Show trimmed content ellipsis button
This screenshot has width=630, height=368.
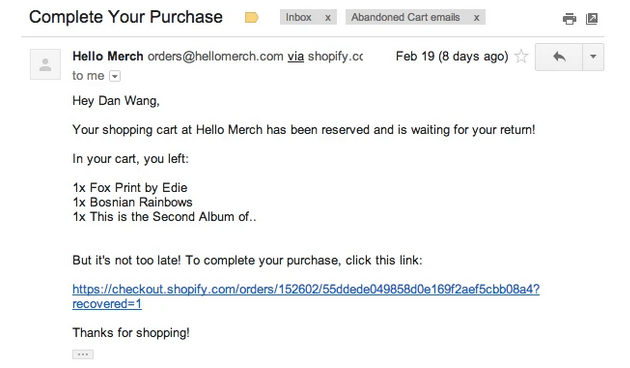click(83, 354)
